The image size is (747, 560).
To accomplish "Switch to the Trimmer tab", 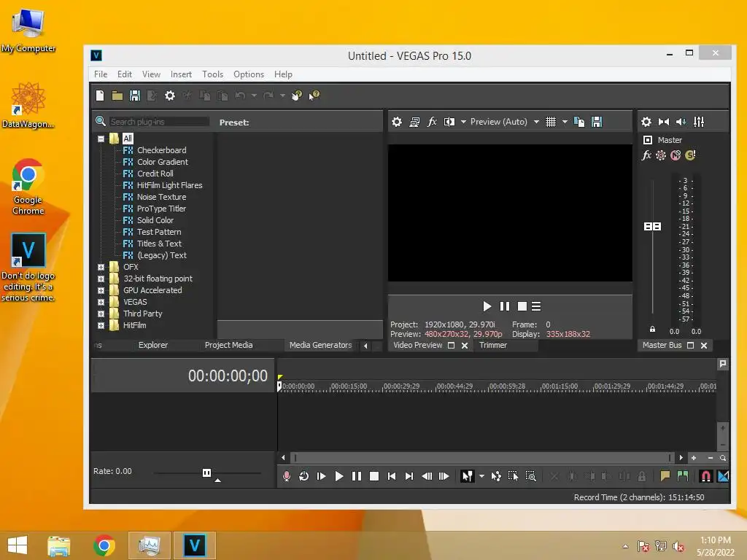I will (493, 345).
